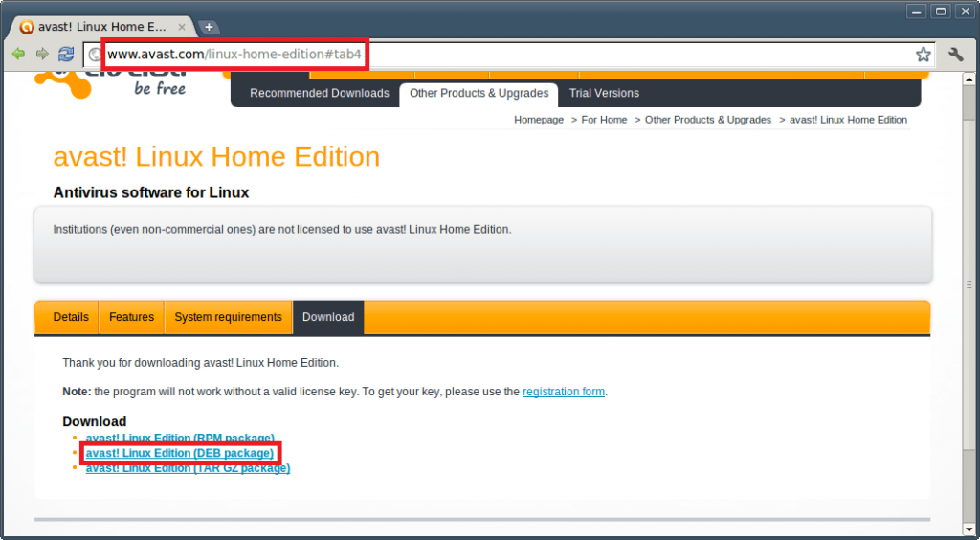This screenshot has height=540, width=980.
Task: Open a new tab with the plus button
Action: [209, 27]
